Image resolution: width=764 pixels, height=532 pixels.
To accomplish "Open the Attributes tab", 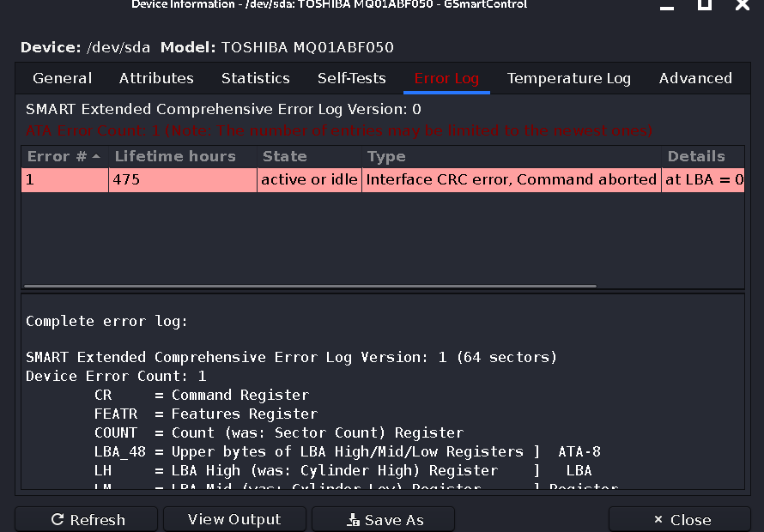I will [x=156, y=78].
